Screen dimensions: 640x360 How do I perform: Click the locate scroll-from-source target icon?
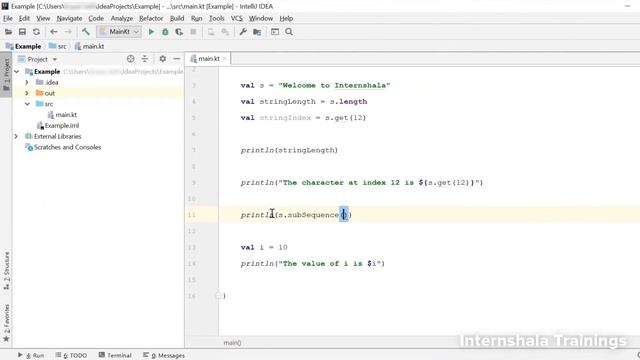(131, 59)
